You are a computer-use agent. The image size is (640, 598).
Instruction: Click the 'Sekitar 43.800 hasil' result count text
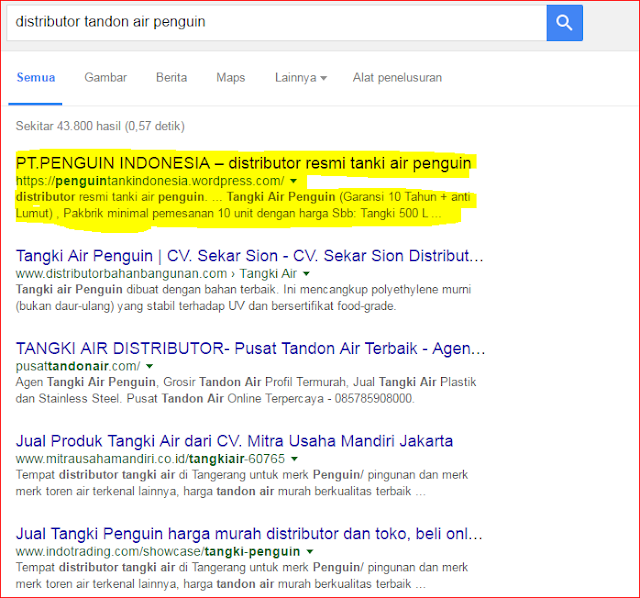(100, 126)
